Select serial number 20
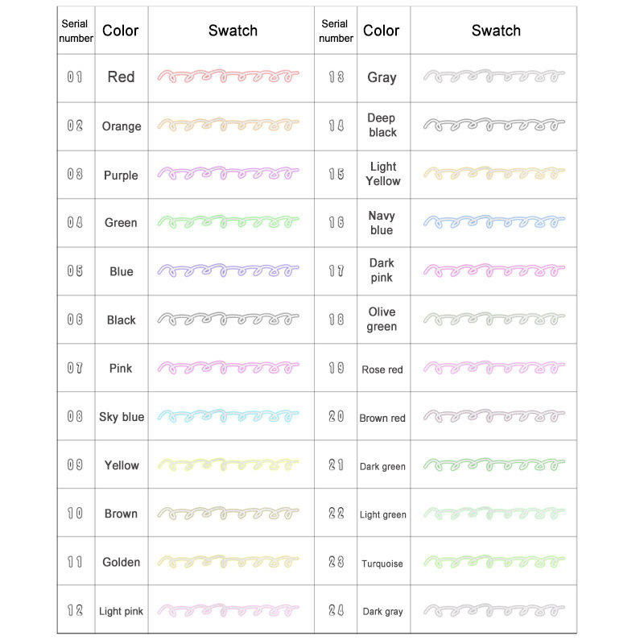This screenshot has height=644, width=644. coord(336,417)
